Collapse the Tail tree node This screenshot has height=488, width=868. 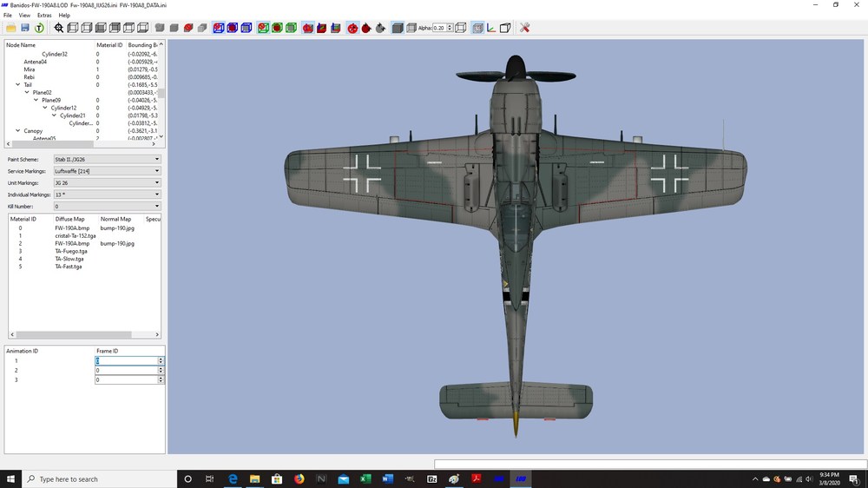(x=17, y=85)
